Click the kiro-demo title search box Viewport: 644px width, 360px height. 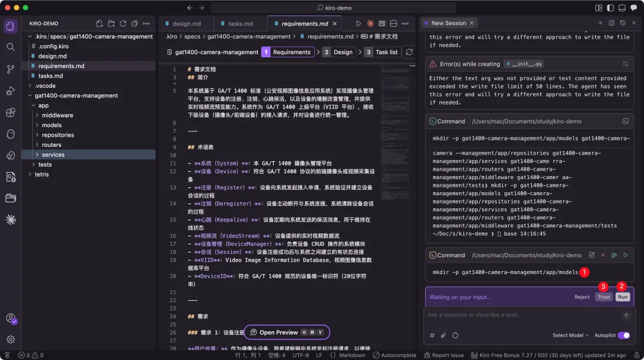333,8
